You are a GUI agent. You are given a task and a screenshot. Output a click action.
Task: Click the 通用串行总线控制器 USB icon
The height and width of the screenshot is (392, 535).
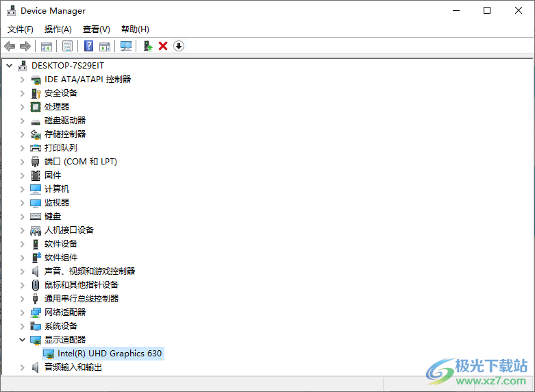pos(35,298)
